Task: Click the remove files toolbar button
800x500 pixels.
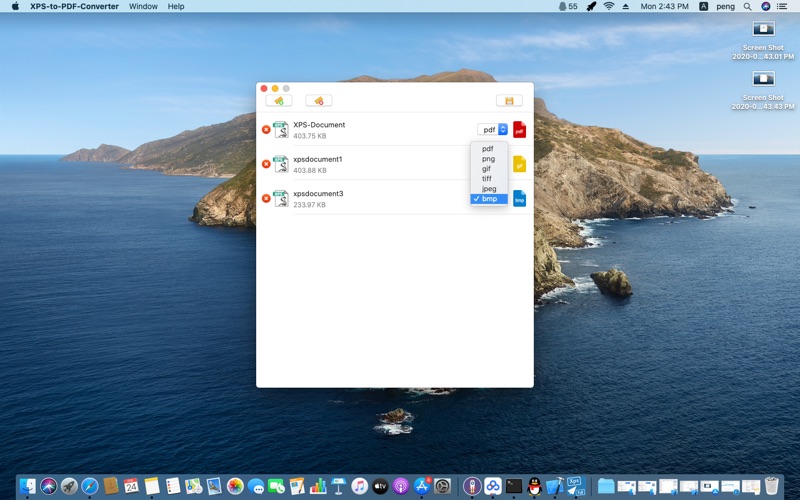Action: 319,101
